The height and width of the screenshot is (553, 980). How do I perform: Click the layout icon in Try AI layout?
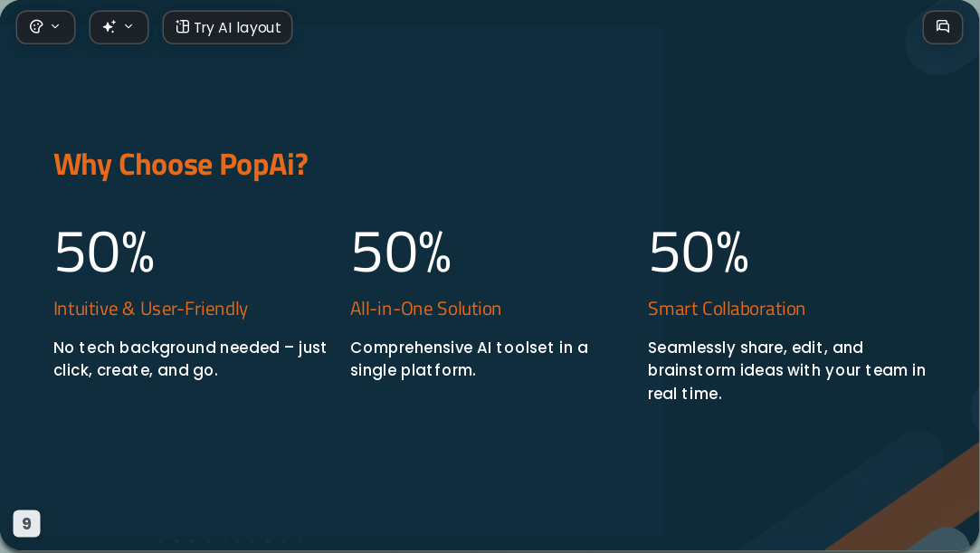click(182, 27)
